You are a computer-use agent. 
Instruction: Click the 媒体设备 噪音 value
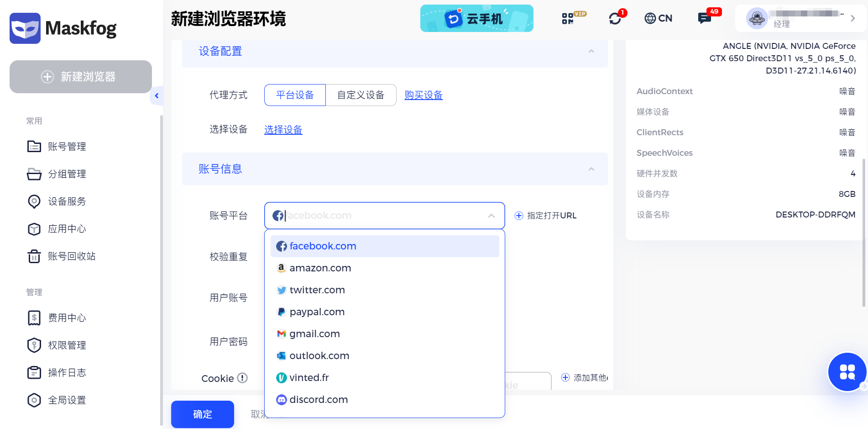tap(847, 112)
